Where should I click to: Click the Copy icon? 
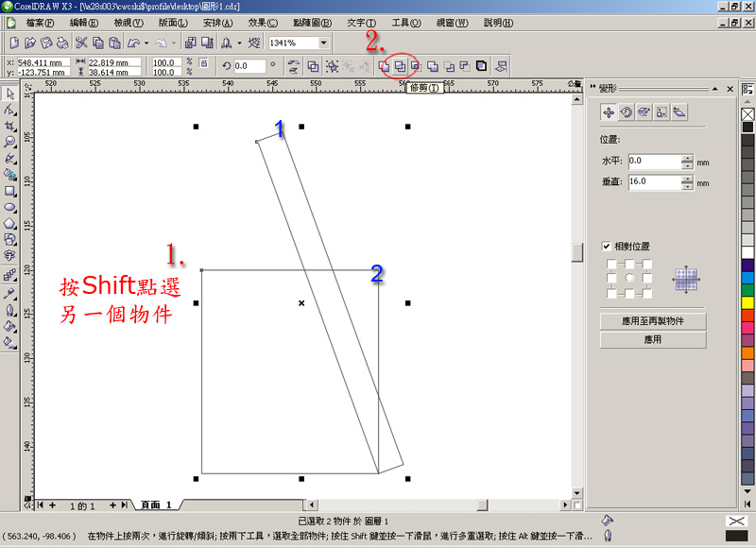point(97,43)
